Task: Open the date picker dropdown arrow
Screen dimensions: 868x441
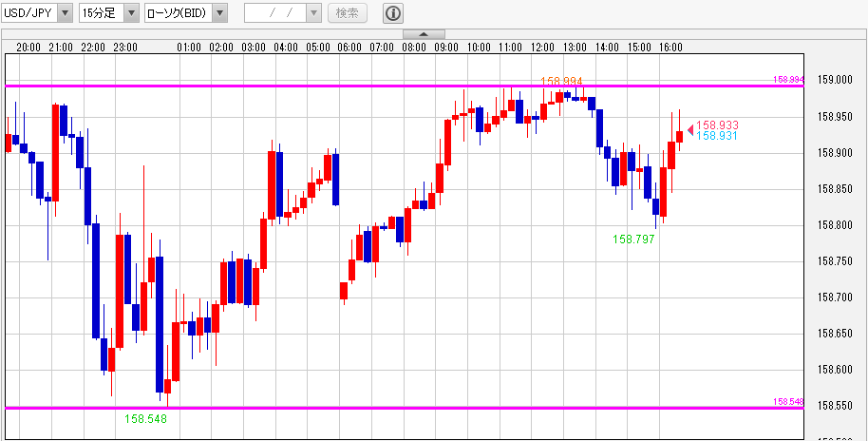Action: pos(314,13)
